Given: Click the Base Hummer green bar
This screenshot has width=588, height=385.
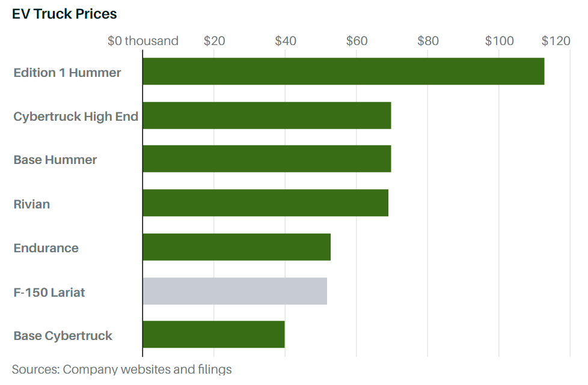Looking at the screenshot, I should [267, 159].
